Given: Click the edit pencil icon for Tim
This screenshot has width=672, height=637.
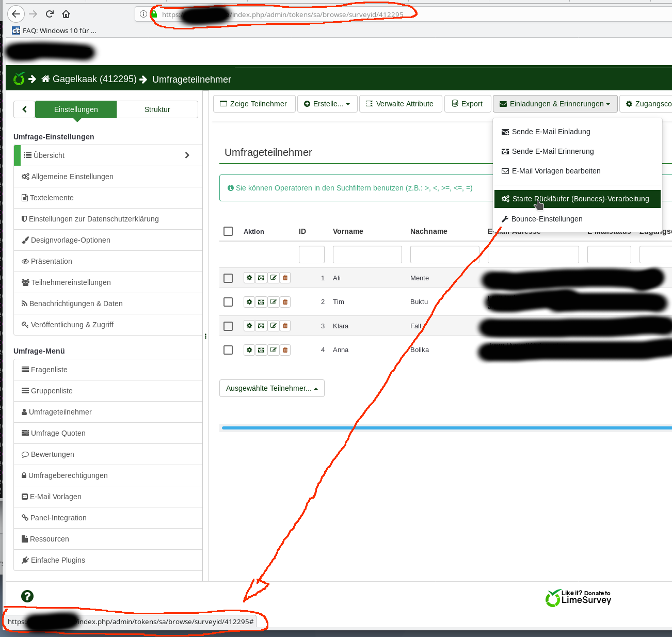Looking at the screenshot, I should [273, 301].
